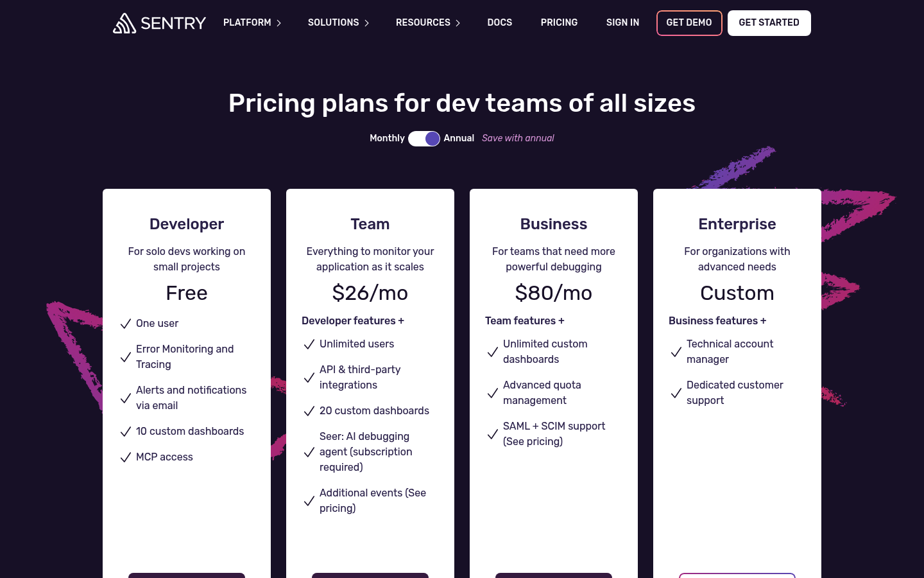
Task: Click checkmark beside 'Advanced quota management'
Action: click(x=493, y=393)
